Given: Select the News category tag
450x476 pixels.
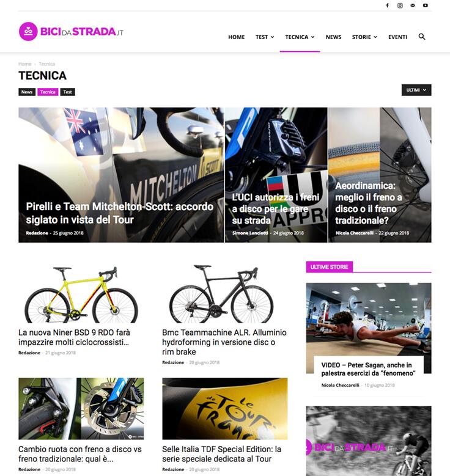Looking at the screenshot, I should coord(27,92).
